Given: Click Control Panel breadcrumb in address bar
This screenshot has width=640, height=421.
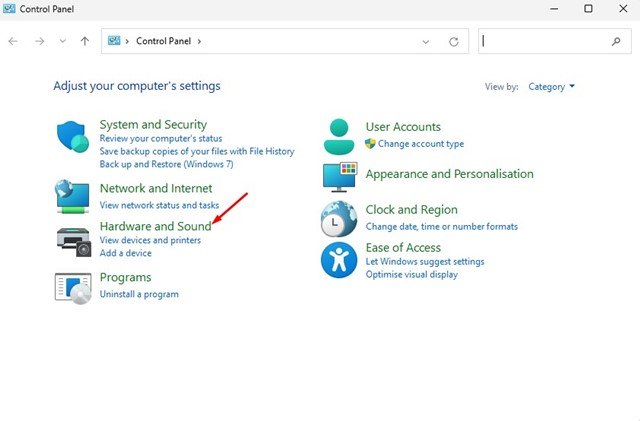Looking at the screenshot, I should click(163, 41).
